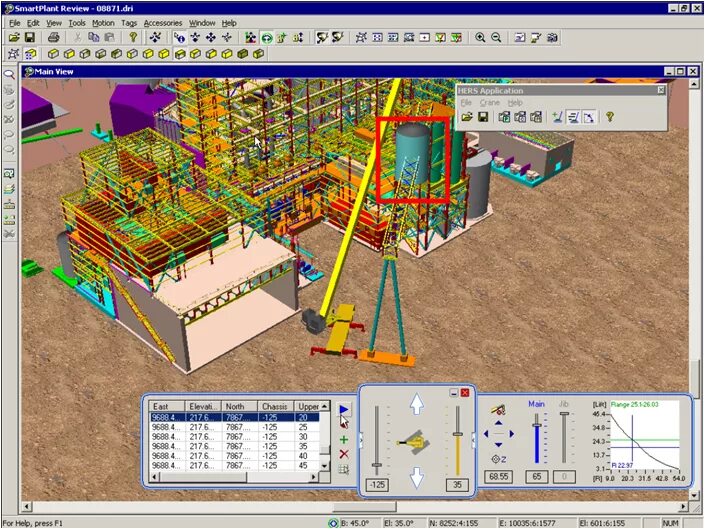Click the Upper column header
This screenshot has width=705, height=529.
coord(308,406)
